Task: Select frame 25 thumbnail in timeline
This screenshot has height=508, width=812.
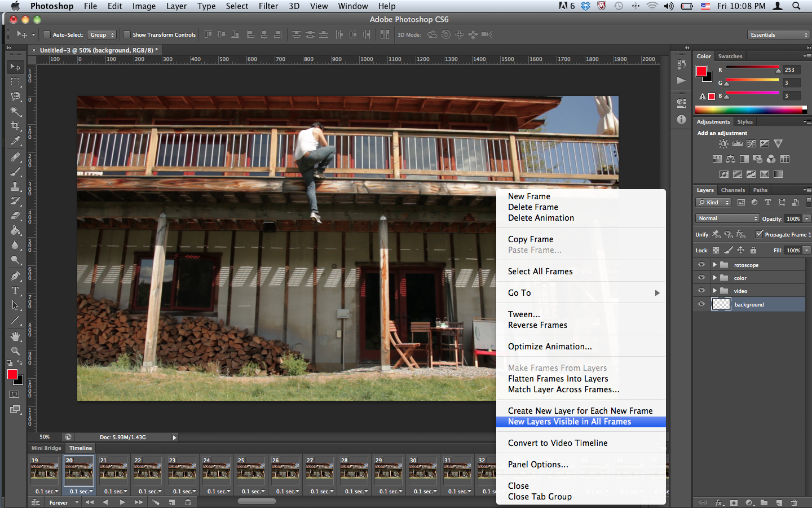Action: point(250,471)
